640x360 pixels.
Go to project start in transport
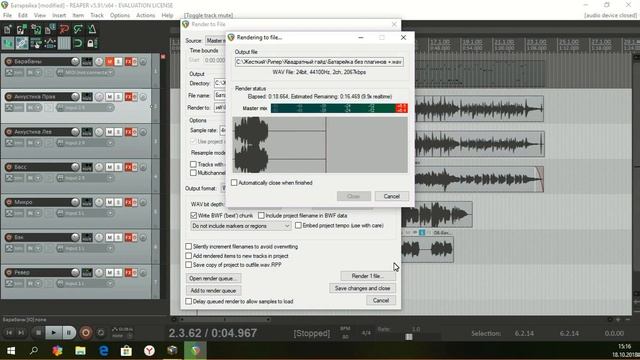pyautogui.click(x=9, y=333)
